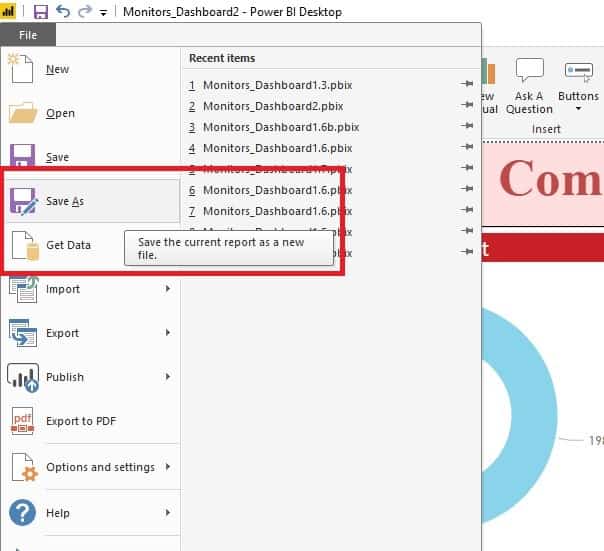Open recent file Monitors_Dashboard2.pbix

click(x=273, y=106)
